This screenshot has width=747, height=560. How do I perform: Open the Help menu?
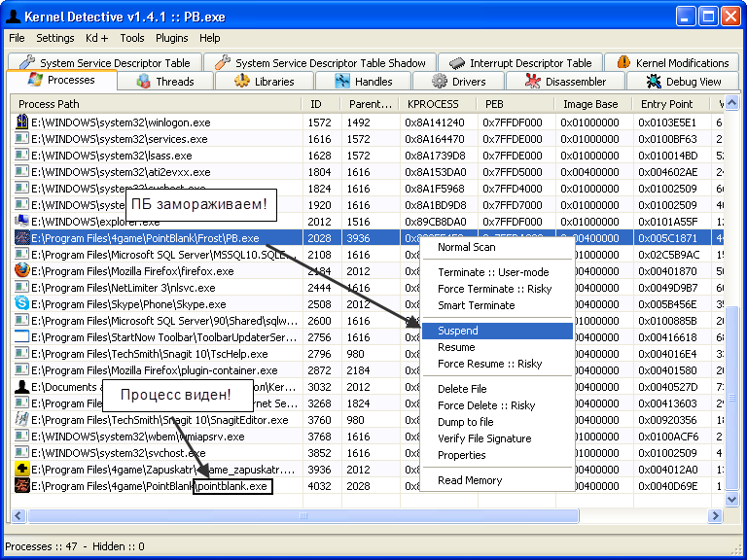pyautogui.click(x=210, y=38)
